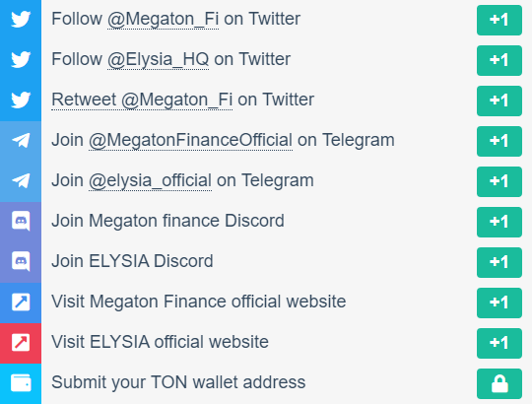The height and width of the screenshot is (404, 532).
Task: Click Telegram icon next to @MegatonFinanceOfficial
Action: (21, 140)
